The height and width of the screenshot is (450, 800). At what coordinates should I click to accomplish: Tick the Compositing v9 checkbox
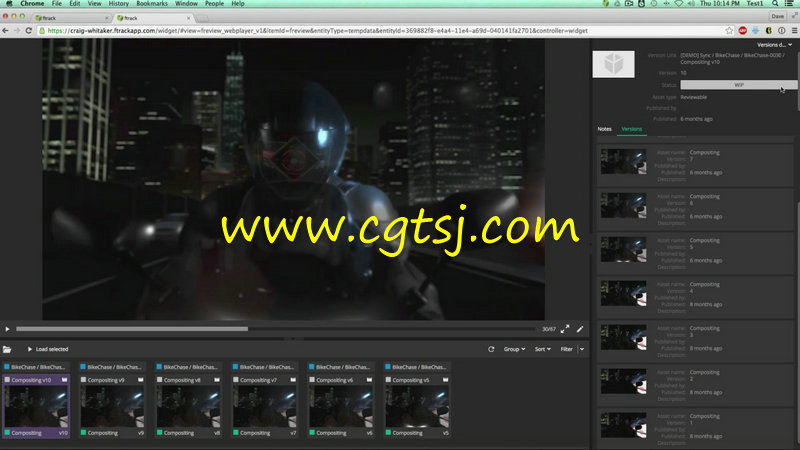(84, 380)
